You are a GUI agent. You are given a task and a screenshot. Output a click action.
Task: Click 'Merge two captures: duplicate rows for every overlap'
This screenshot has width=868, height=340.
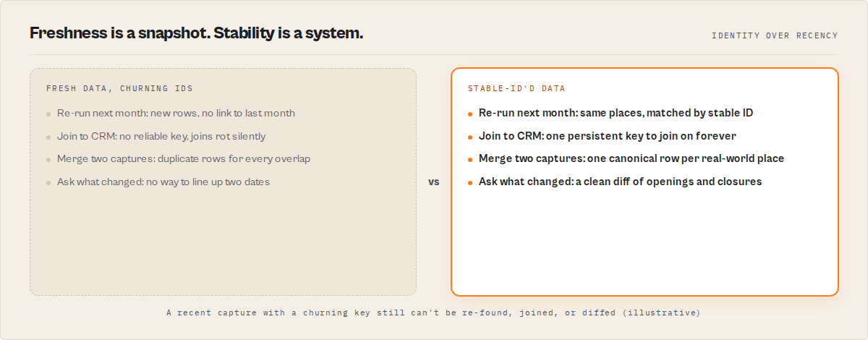pos(184,158)
